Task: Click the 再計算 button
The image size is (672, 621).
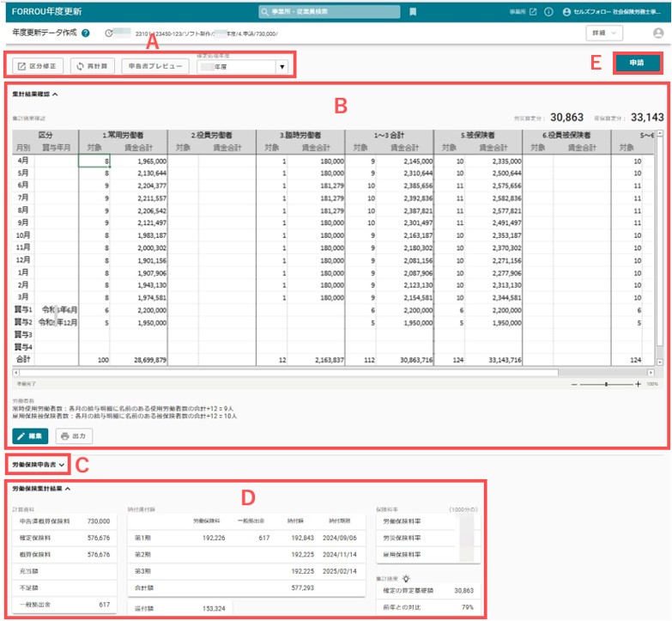Action: point(92,66)
